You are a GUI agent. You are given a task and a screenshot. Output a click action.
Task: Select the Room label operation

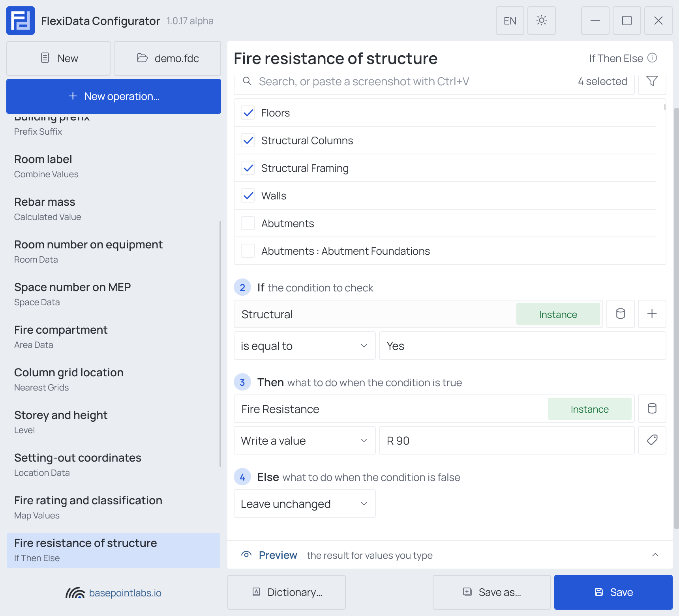(x=114, y=166)
